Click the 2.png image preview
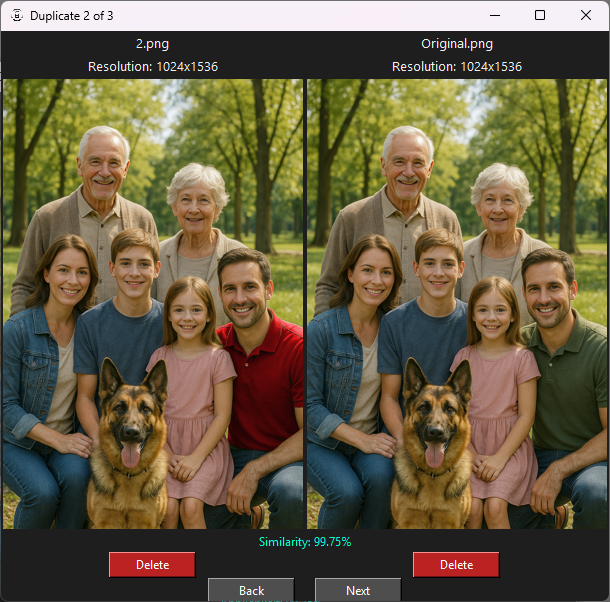This screenshot has height=602, width=610. (x=153, y=304)
